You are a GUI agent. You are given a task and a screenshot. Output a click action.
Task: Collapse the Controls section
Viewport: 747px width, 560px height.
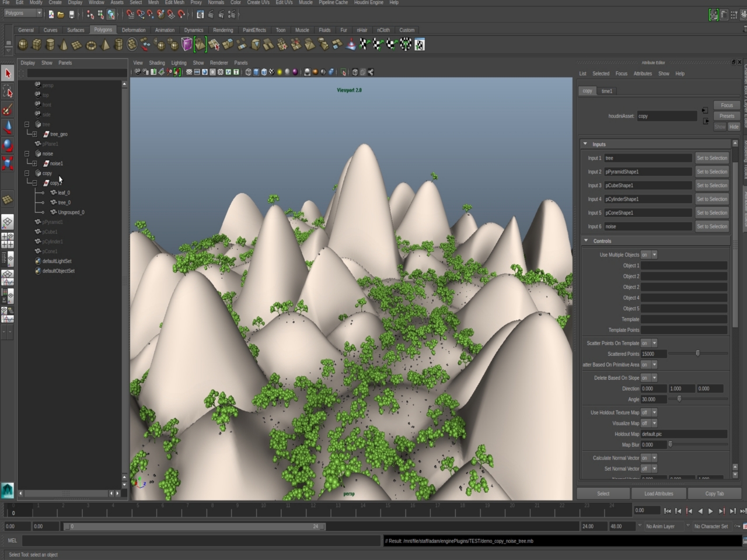coord(585,240)
